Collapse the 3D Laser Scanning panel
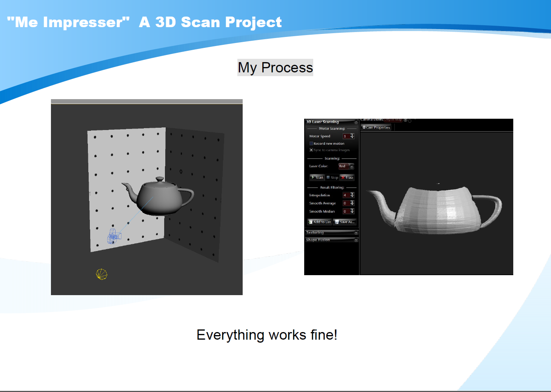 (x=356, y=122)
